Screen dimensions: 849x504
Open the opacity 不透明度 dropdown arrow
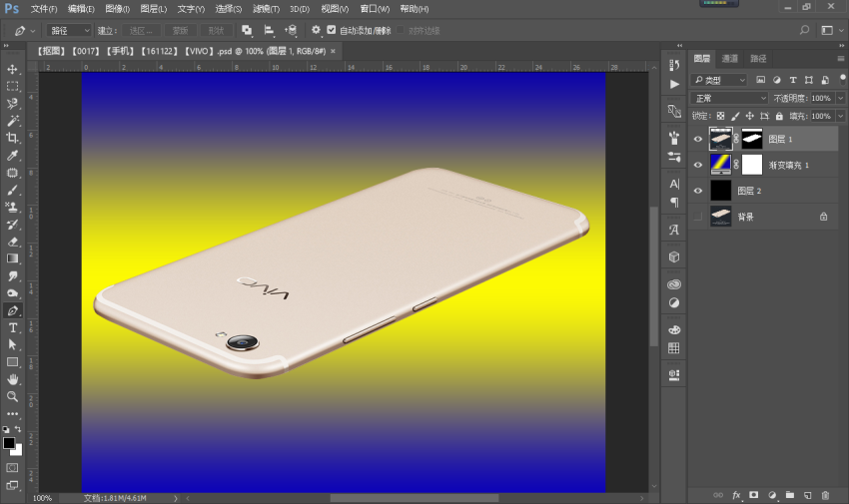(x=840, y=98)
